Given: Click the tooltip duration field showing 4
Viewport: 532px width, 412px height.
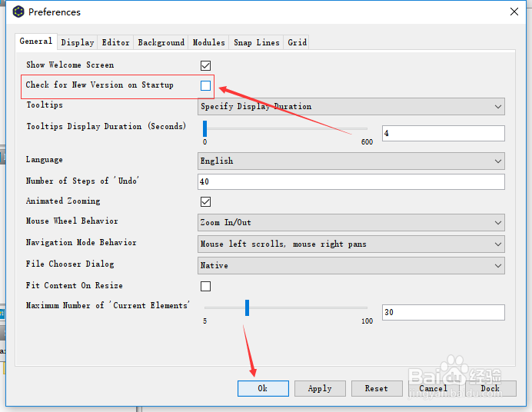Looking at the screenshot, I should coord(444,133).
